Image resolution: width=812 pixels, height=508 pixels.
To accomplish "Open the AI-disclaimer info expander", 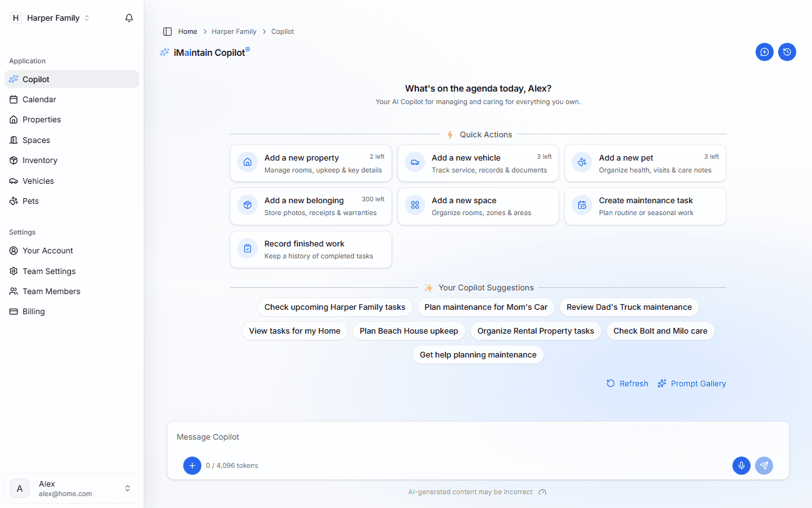I will (x=542, y=492).
